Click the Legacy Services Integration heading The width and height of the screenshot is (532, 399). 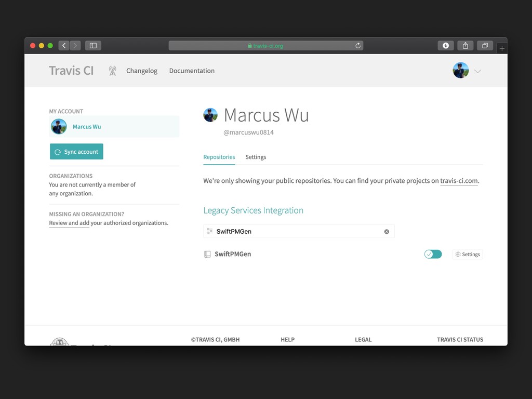point(253,210)
